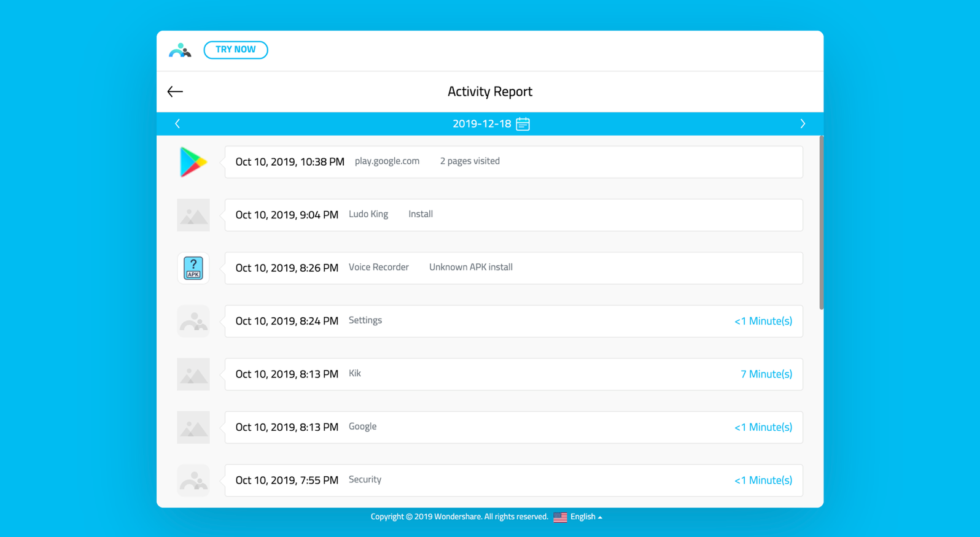The width and height of the screenshot is (980, 537).
Task: Click the Security <1 Minute(s) duration
Action: pos(763,481)
